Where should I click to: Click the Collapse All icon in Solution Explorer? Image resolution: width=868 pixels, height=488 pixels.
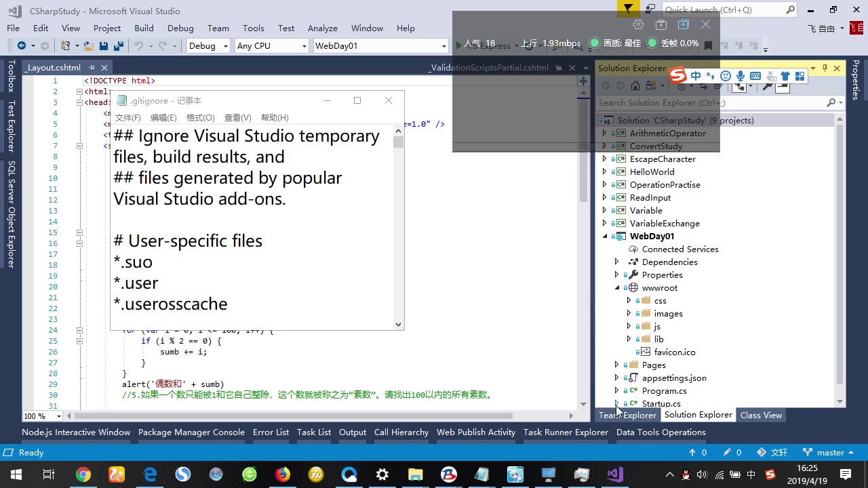[x=717, y=85]
